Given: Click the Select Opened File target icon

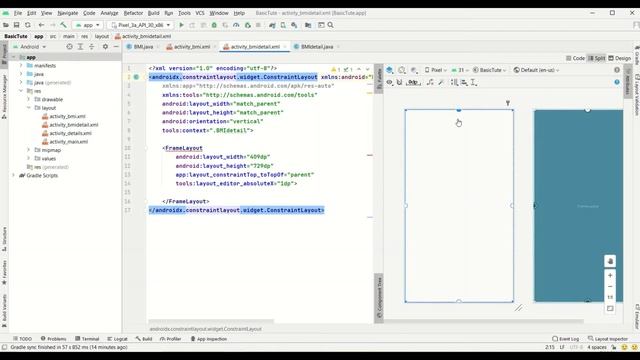Looking at the screenshot, I should (x=69, y=47).
